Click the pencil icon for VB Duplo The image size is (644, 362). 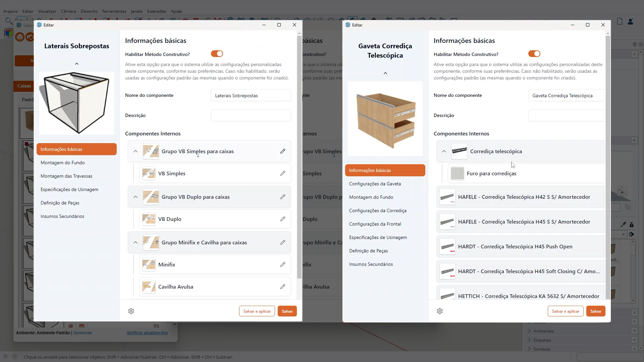pos(283,219)
